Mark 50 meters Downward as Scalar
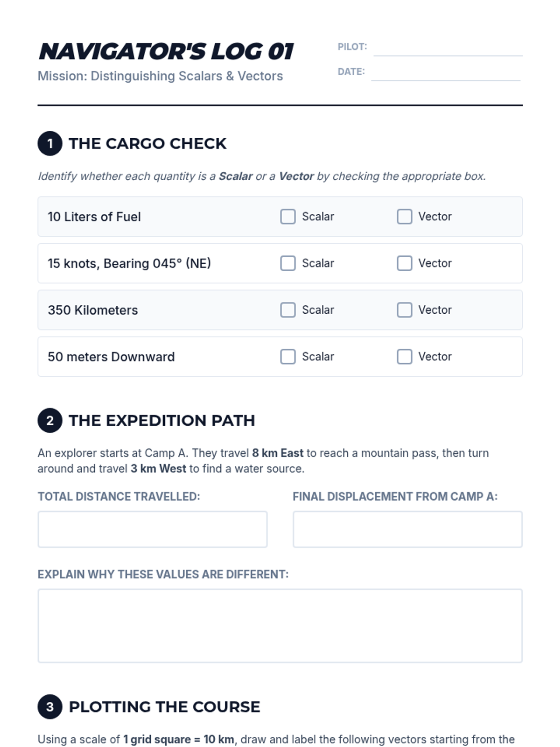Screen dimensions: 560x747 (x=288, y=357)
